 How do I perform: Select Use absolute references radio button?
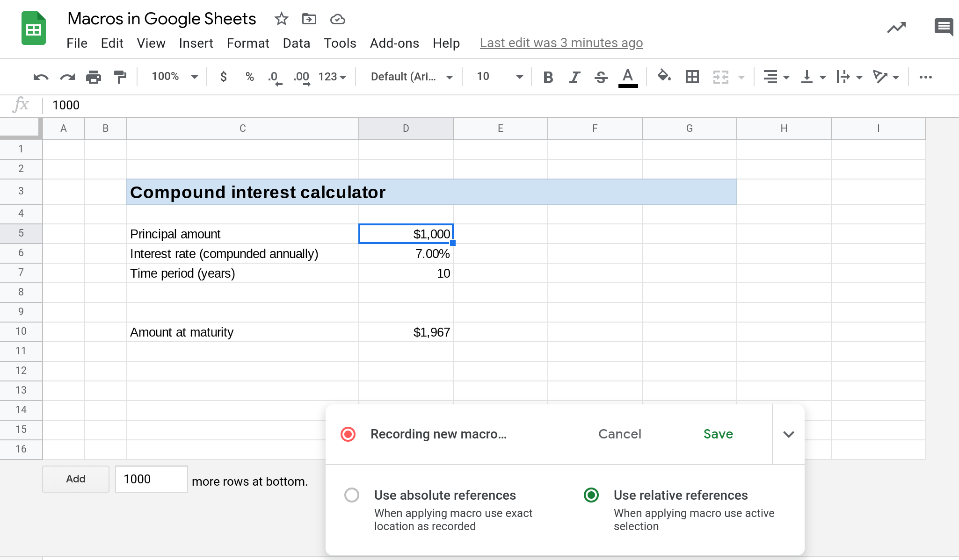point(352,495)
